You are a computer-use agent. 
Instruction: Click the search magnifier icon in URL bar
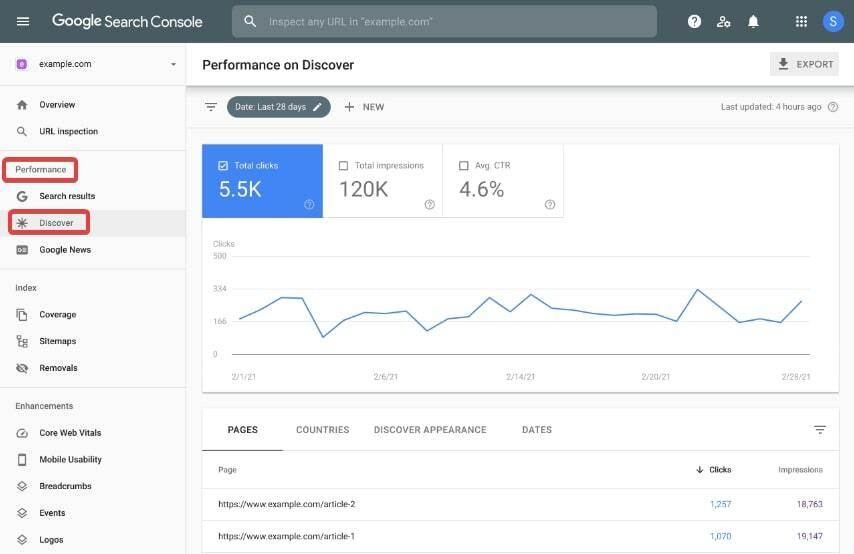(x=250, y=21)
